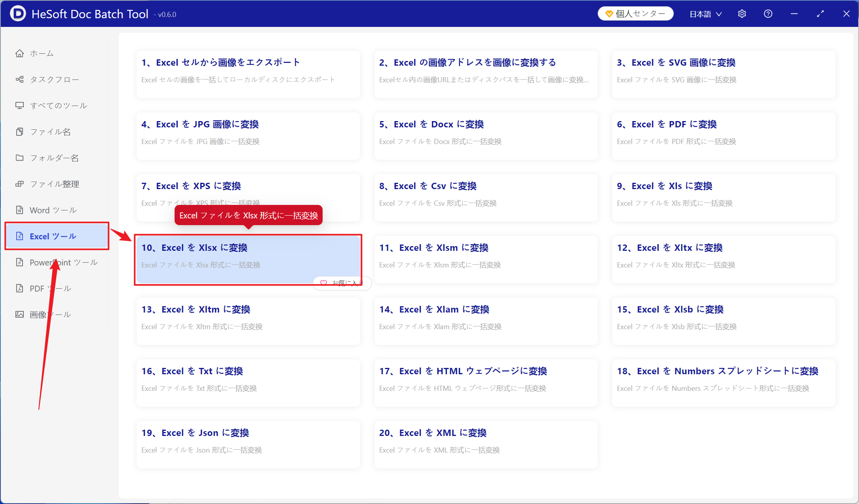
Task: Close the HeSoft window
Action: (846, 14)
